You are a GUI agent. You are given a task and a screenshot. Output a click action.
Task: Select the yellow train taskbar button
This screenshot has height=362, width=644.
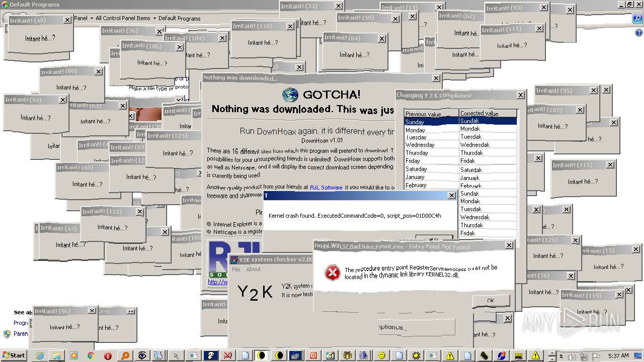coord(518,355)
